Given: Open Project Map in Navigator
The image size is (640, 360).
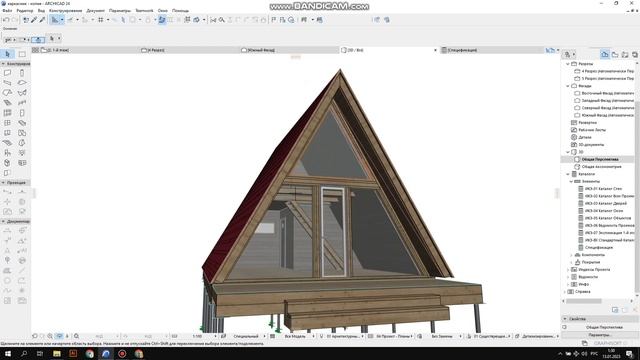Looking at the screenshot, I should tap(605, 54).
